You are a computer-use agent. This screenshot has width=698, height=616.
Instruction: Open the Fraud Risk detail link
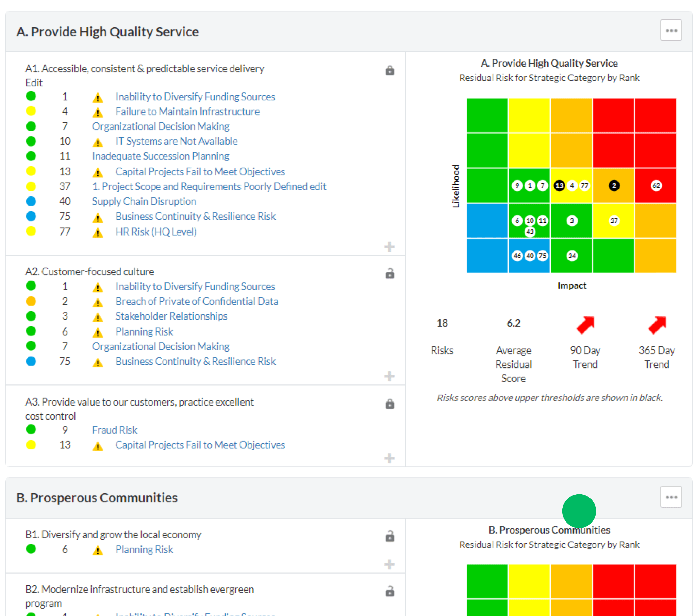point(114,430)
